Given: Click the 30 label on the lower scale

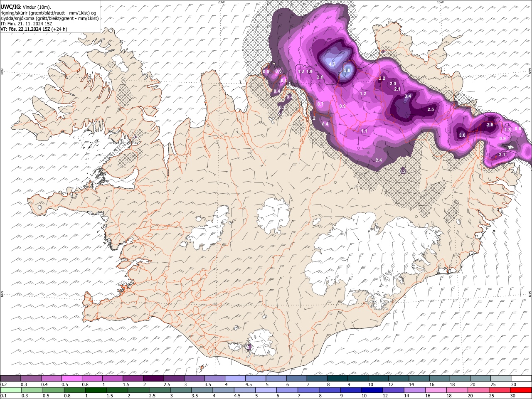Looking at the screenshot, I should point(513,396).
